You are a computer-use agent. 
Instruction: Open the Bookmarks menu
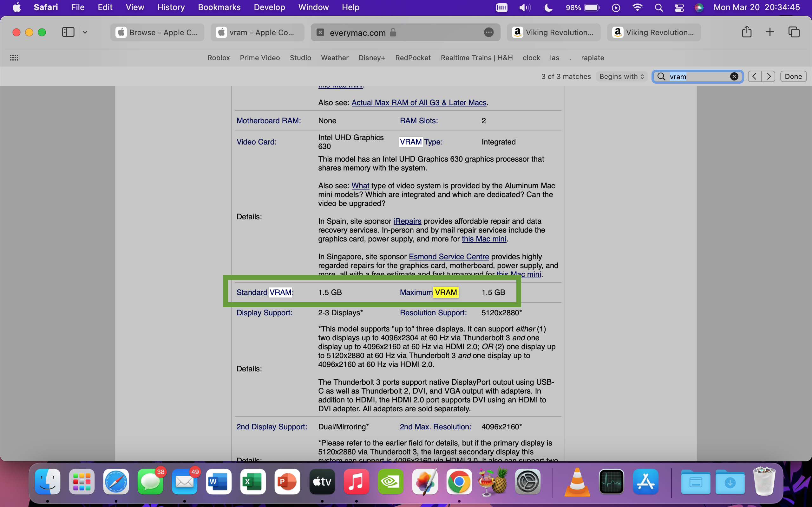(x=219, y=7)
